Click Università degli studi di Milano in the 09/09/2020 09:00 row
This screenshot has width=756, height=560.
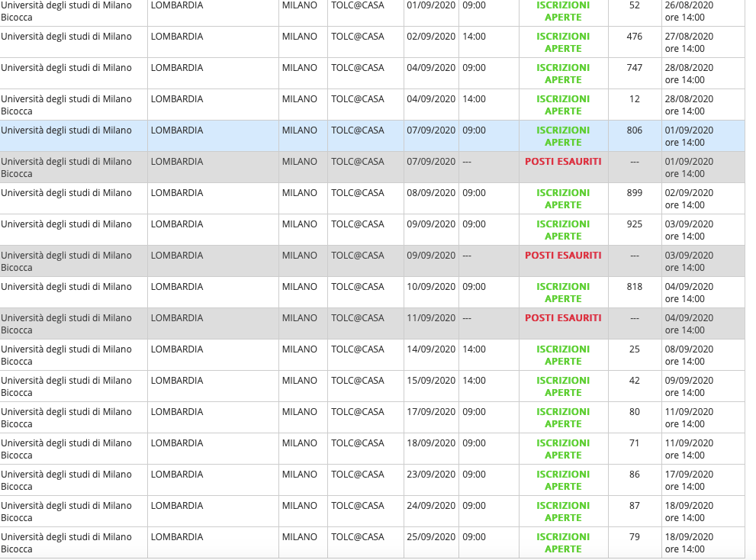[66, 224]
